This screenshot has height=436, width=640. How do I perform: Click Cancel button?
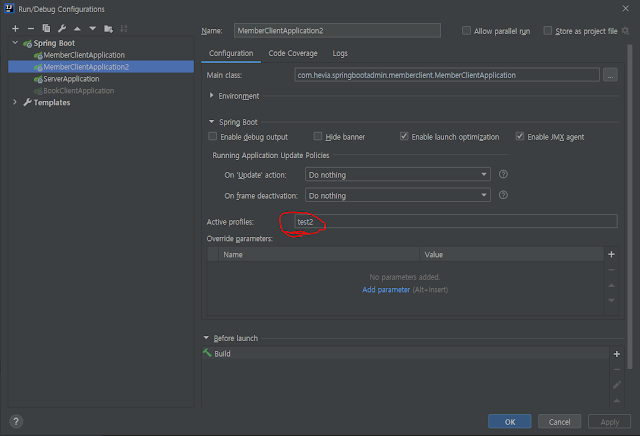click(559, 422)
